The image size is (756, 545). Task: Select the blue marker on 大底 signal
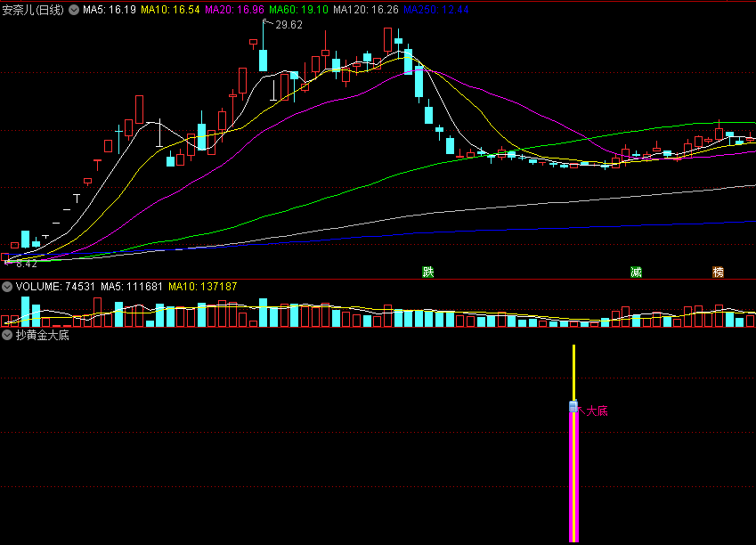pyautogui.click(x=573, y=407)
